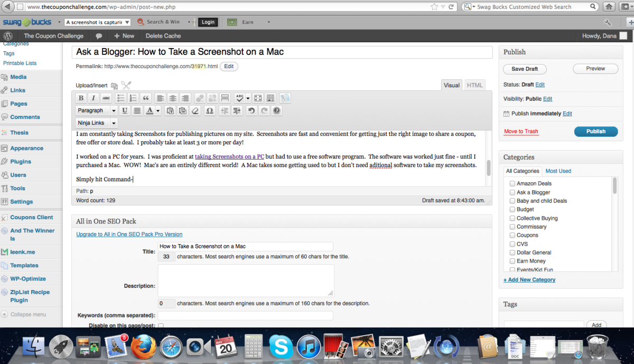Check the Ask a Blogger category
The image size is (634, 364).
pyautogui.click(x=512, y=192)
